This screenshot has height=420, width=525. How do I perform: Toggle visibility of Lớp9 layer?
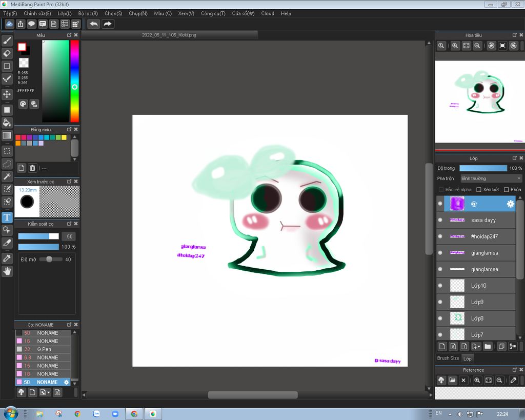click(x=440, y=302)
